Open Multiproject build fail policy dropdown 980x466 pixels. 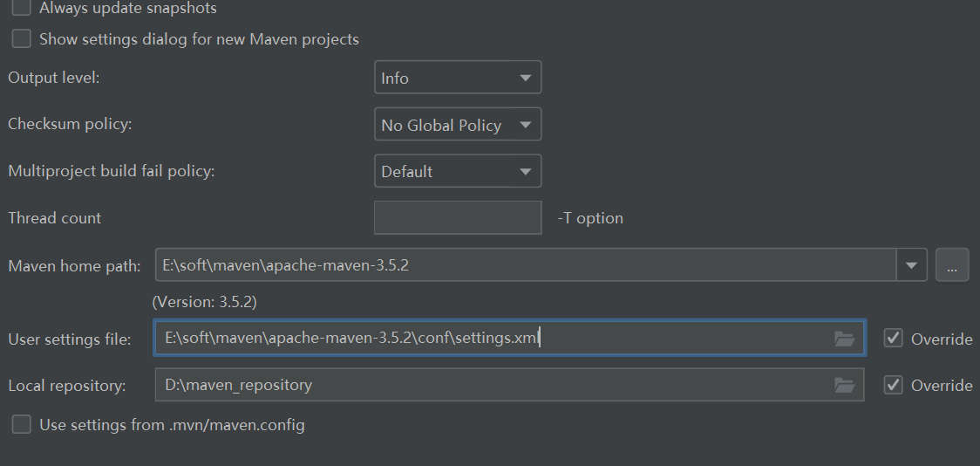pyautogui.click(x=458, y=171)
